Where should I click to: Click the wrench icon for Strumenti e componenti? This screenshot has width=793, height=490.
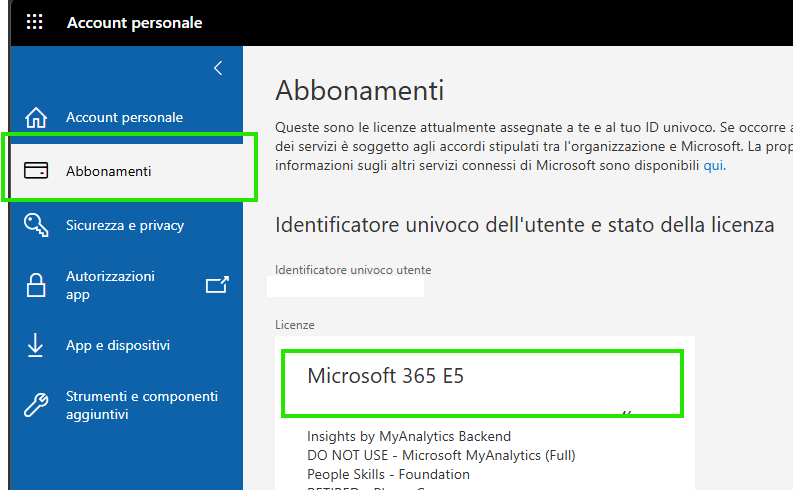(36, 405)
